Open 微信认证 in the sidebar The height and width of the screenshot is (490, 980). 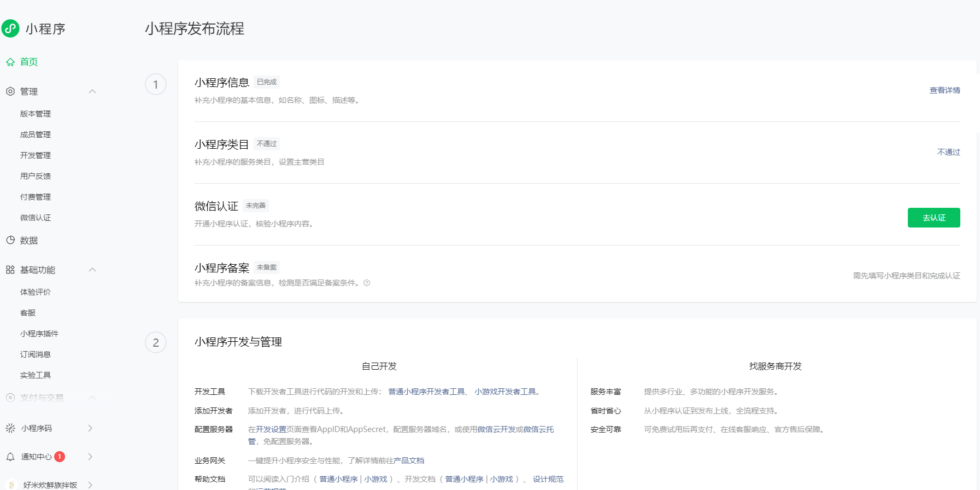36,218
